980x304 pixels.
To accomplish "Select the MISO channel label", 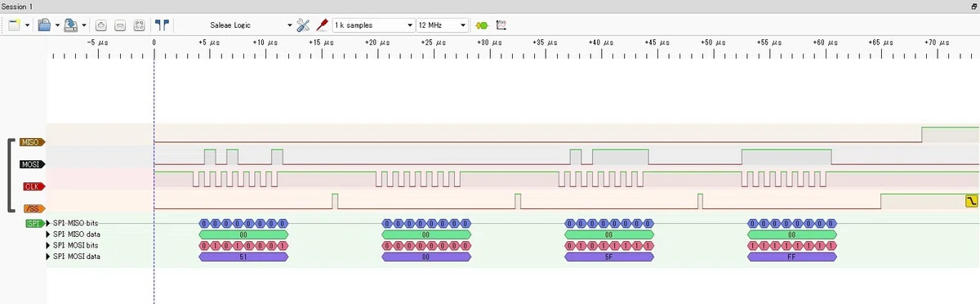I will 32,142.
